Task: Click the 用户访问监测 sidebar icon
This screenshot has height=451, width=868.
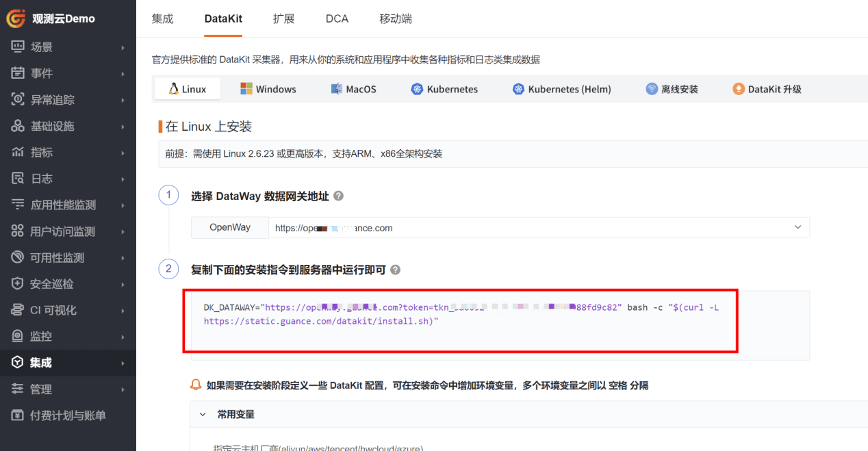Action: pyautogui.click(x=18, y=231)
